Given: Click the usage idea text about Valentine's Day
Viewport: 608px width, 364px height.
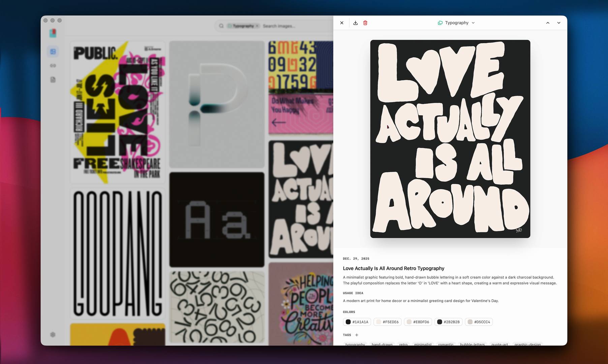Looking at the screenshot, I should click(x=421, y=301).
